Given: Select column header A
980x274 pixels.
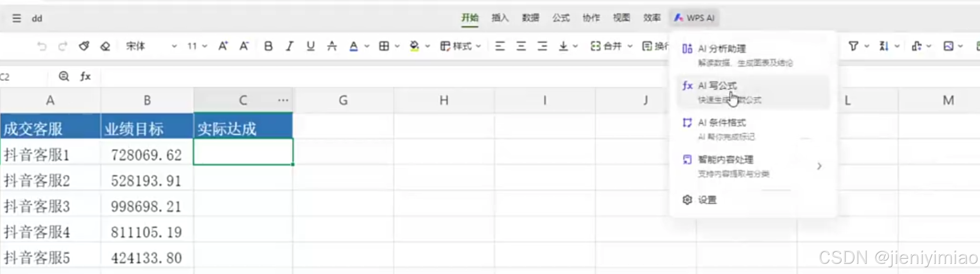Looking at the screenshot, I should 50,100.
